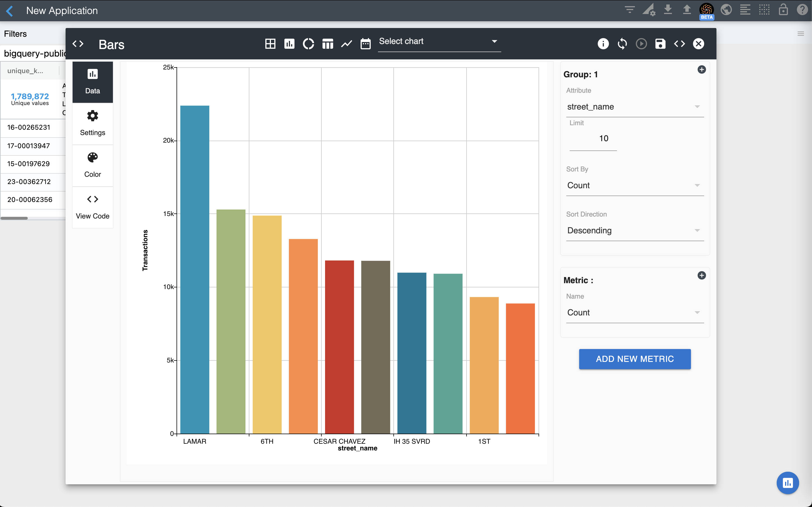812x507 pixels.
Task: Click the play button in Bars header
Action: (641, 44)
